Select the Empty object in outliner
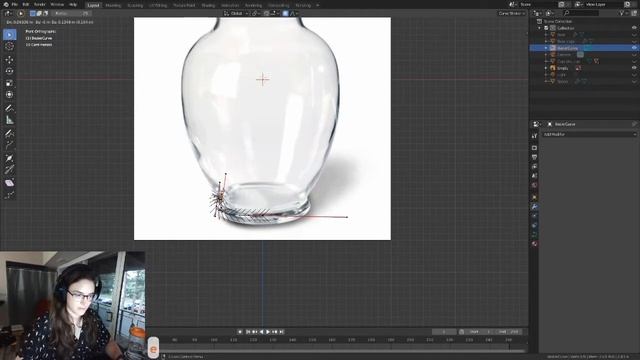 [x=562, y=68]
